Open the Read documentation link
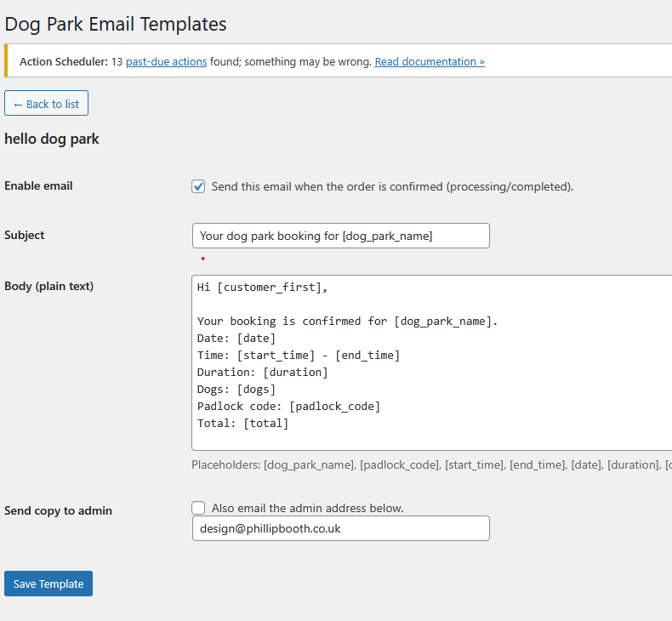672x621 pixels. [430, 62]
